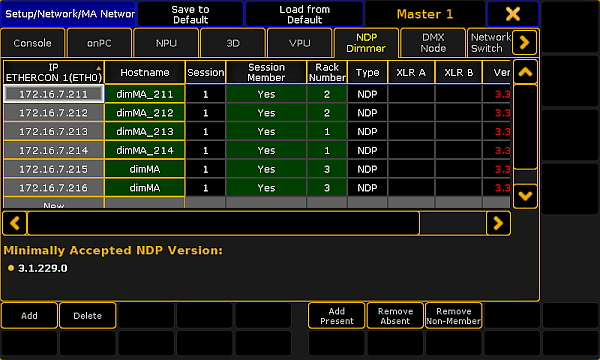600x360 pixels.
Task: Click red version cell in dimMA_211 row
Action: coord(496,94)
